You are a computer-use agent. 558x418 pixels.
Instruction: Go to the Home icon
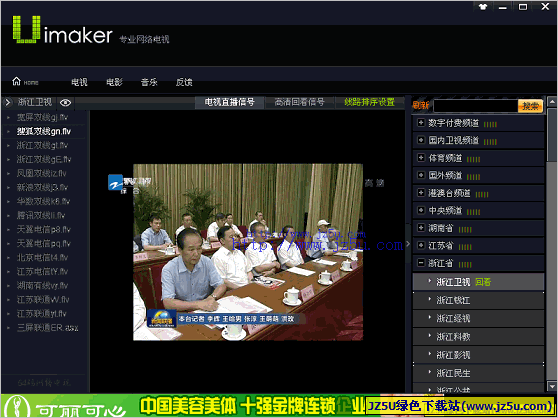tap(16, 81)
